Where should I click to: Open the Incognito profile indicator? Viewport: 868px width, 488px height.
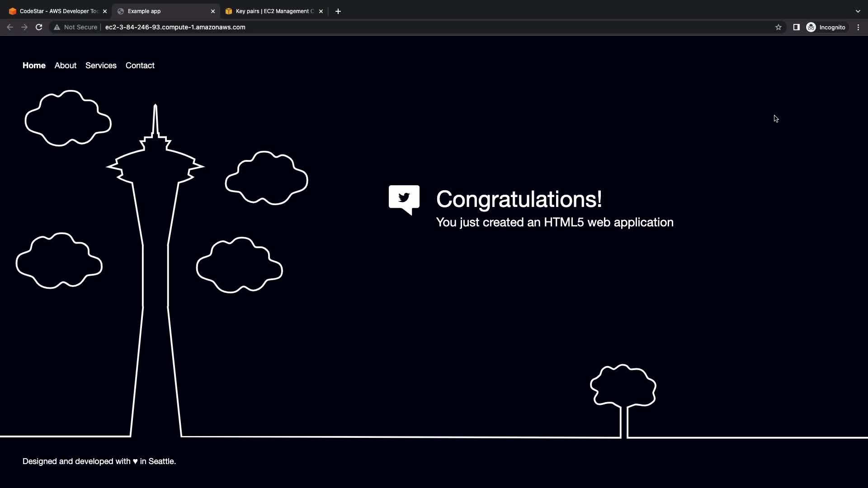point(826,27)
